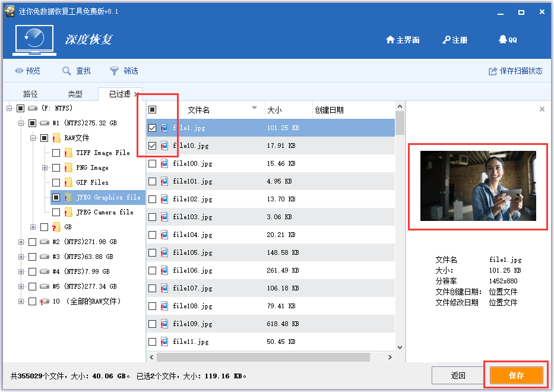Viewport: 554px width, 392px height.
Task: Open the Filter (筛选) funnel tool
Action: [114, 71]
